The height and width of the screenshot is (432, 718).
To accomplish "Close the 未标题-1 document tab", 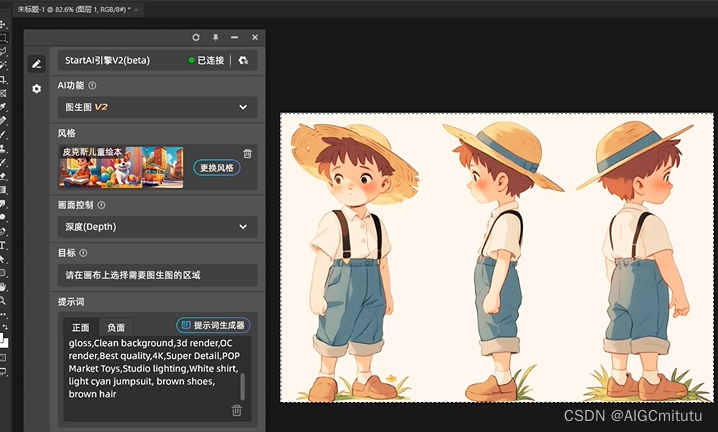I will [x=136, y=10].
